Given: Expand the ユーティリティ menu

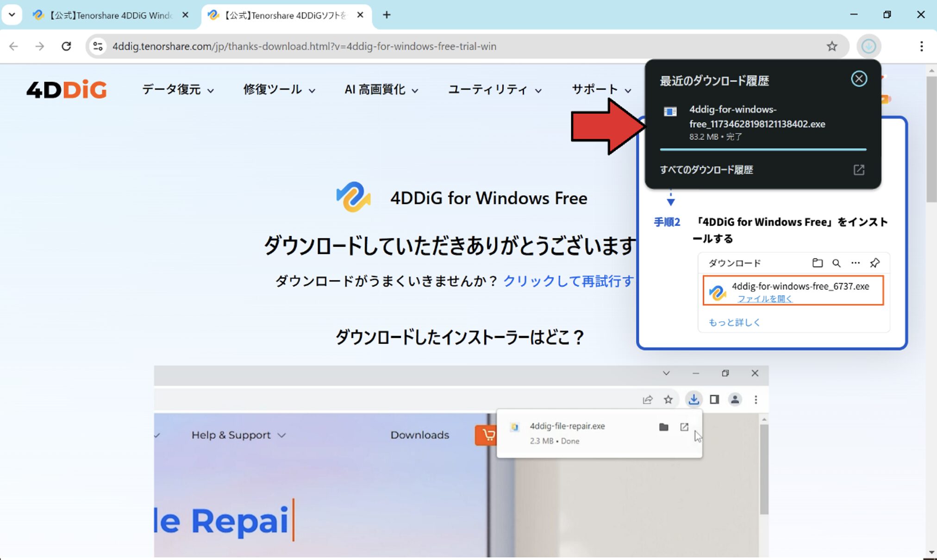Looking at the screenshot, I should point(494,89).
